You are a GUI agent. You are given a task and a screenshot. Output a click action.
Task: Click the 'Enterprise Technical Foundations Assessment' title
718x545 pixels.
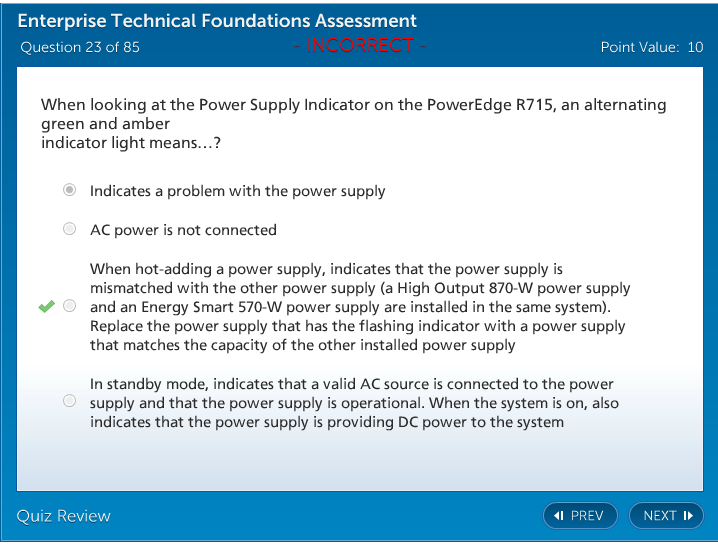[217, 21]
